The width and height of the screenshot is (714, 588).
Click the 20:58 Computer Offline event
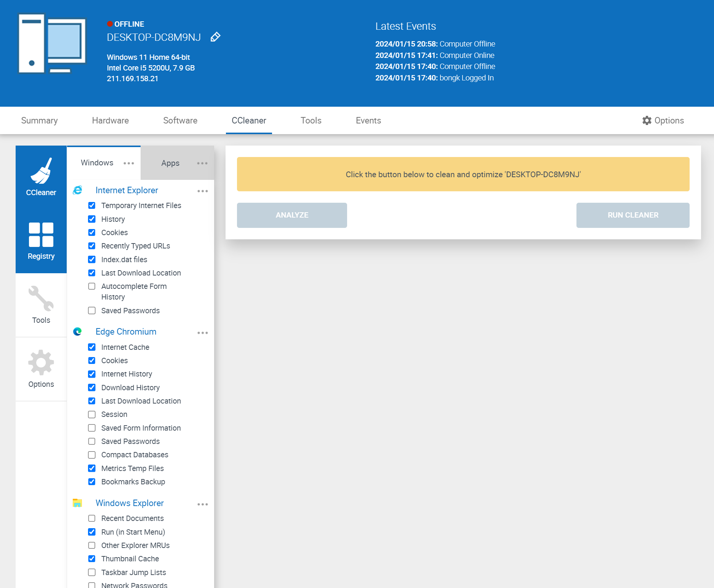(x=435, y=44)
